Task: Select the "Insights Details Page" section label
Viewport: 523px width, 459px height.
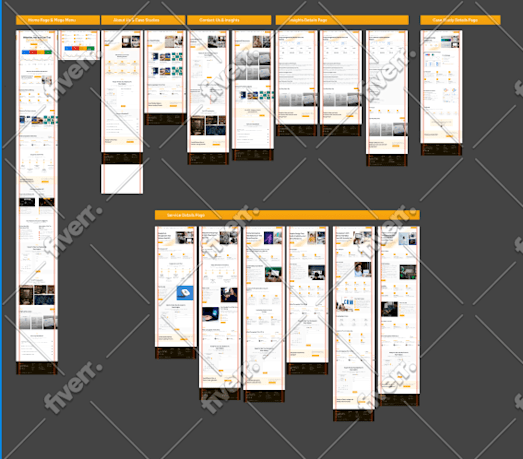Action: 342,20
